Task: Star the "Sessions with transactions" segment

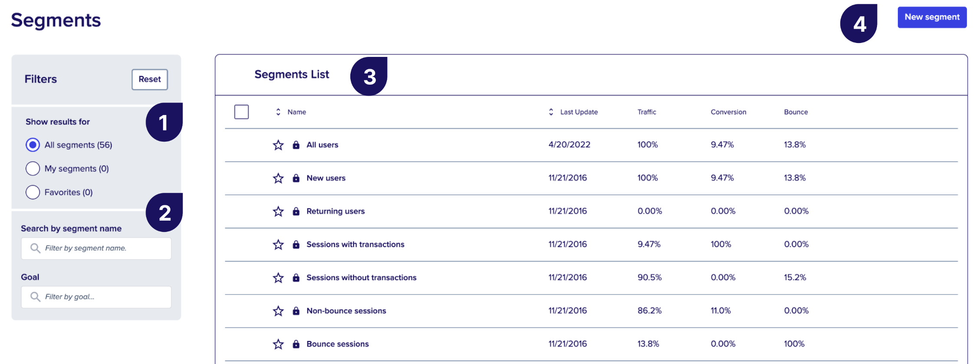Action: coord(278,245)
